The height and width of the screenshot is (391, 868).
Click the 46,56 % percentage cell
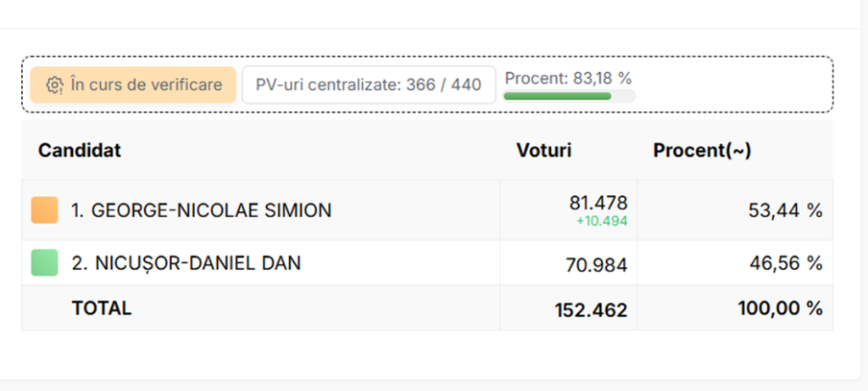(x=786, y=264)
